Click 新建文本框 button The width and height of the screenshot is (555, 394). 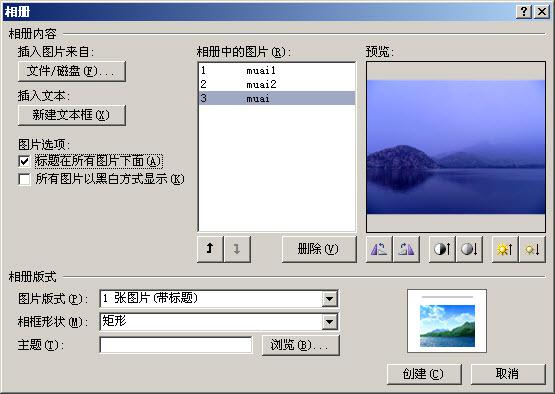coord(72,115)
